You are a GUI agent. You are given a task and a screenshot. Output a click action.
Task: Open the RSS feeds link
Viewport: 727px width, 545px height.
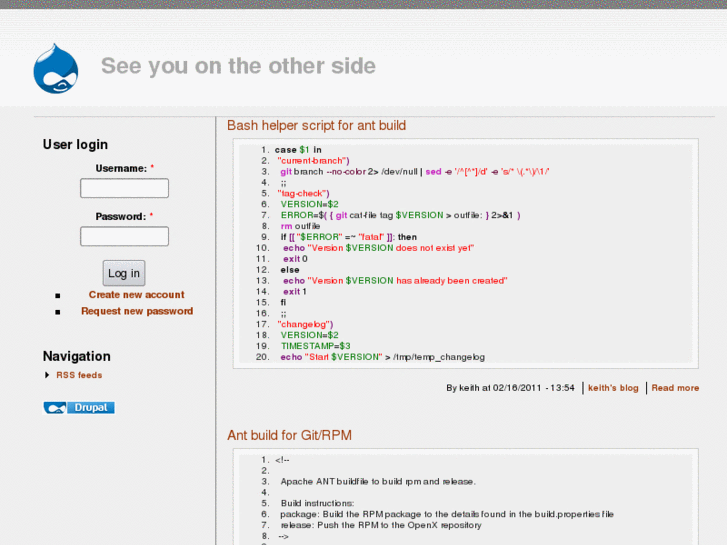tap(79, 375)
